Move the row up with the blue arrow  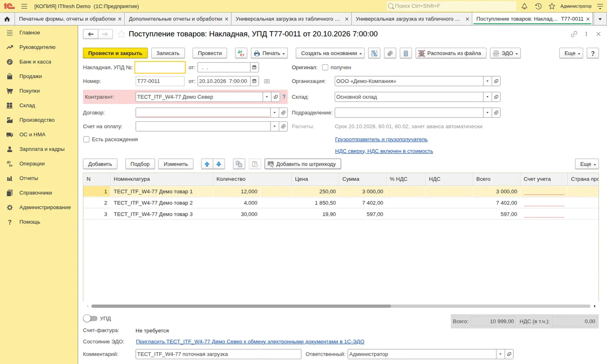(x=207, y=164)
